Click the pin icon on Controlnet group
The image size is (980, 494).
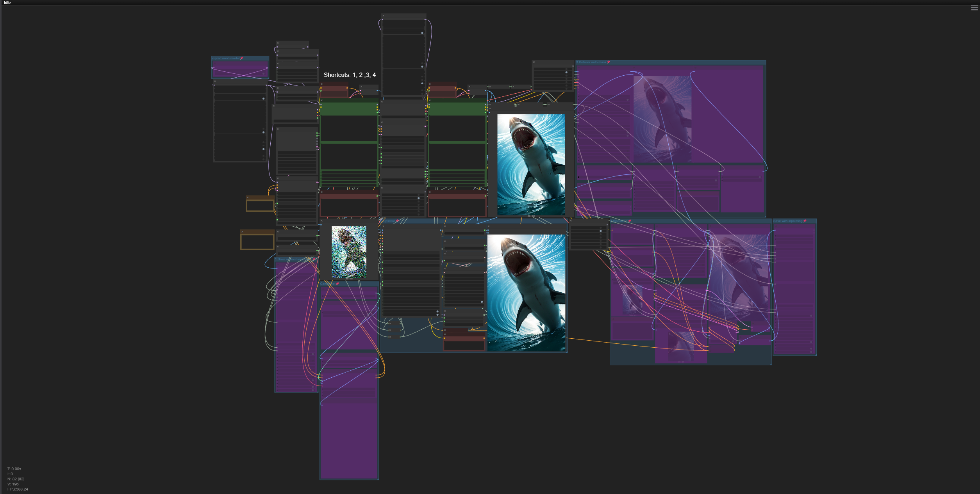(x=337, y=284)
